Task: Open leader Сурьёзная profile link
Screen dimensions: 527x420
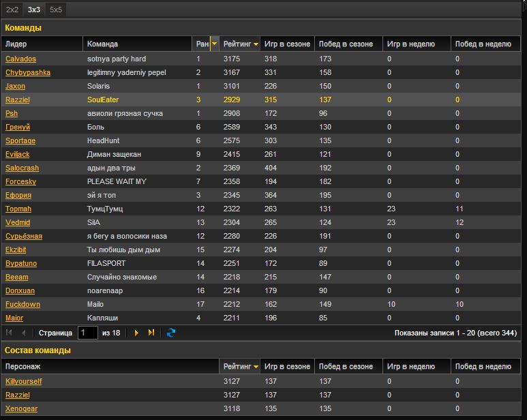Action: point(24,236)
